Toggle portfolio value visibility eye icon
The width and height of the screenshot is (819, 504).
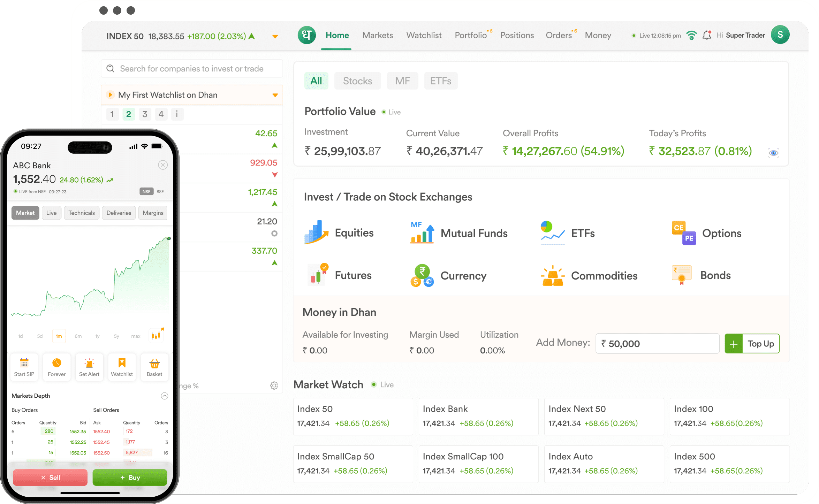773,153
